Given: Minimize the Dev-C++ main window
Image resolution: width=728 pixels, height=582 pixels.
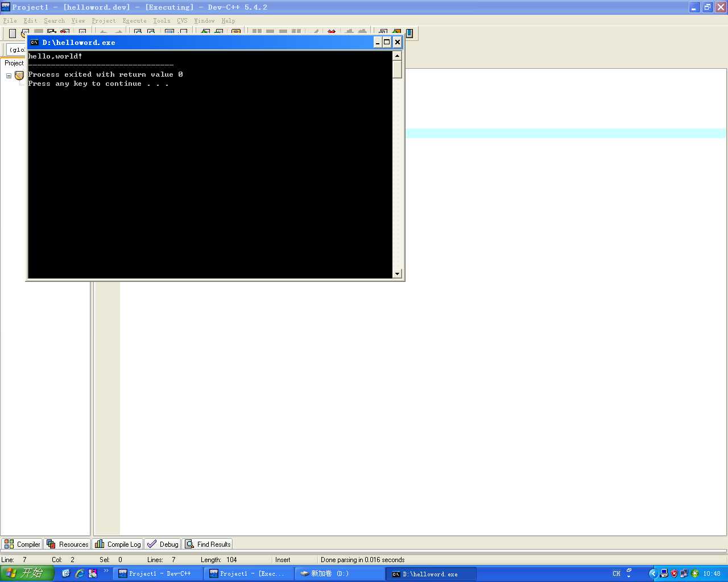Looking at the screenshot, I should pyautogui.click(x=694, y=7).
